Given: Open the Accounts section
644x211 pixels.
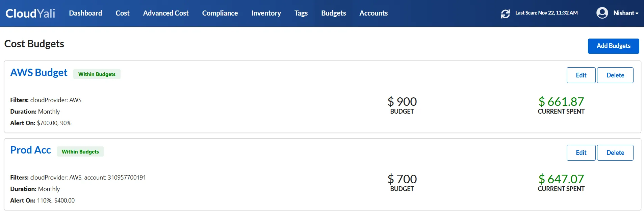Looking at the screenshot, I should coord(373,13).
